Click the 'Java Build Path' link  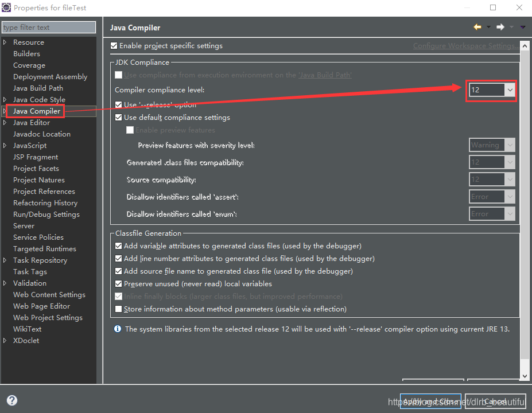[x=325, y=75]
